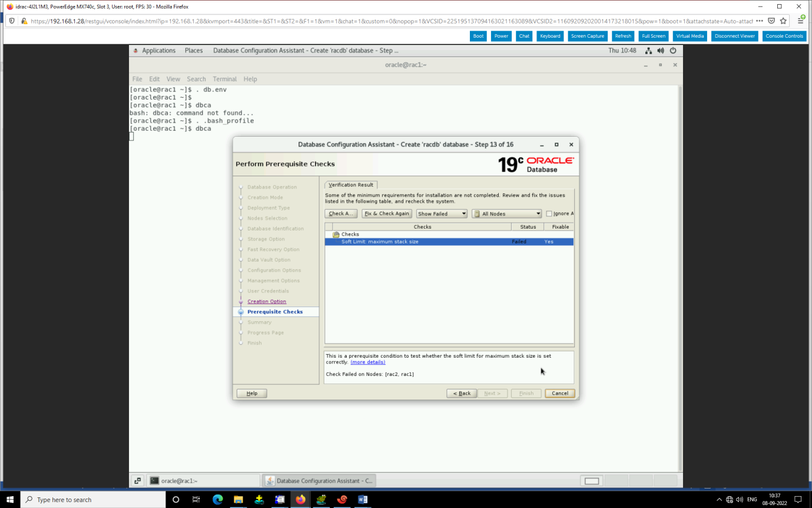Click the Screen Capture button

tap(588, 36)
